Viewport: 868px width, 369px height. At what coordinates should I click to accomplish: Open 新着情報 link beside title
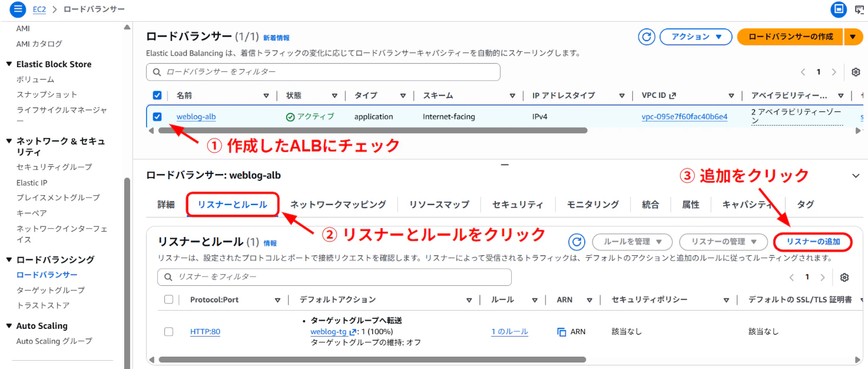tap(276, 38)
